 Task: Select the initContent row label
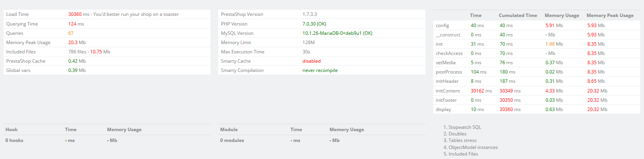tap(448, 91)
